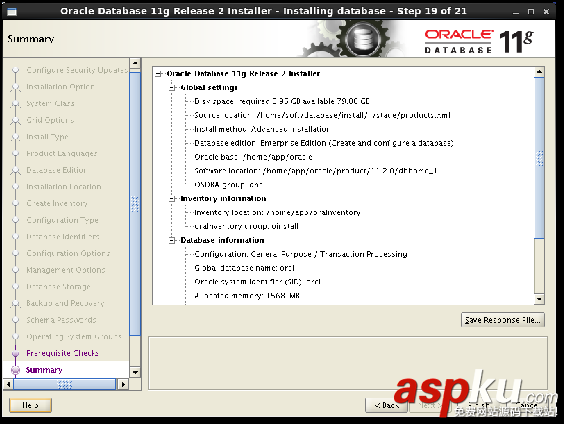Click the sidebar horizontal scroll right arrow

pos(123,384)
